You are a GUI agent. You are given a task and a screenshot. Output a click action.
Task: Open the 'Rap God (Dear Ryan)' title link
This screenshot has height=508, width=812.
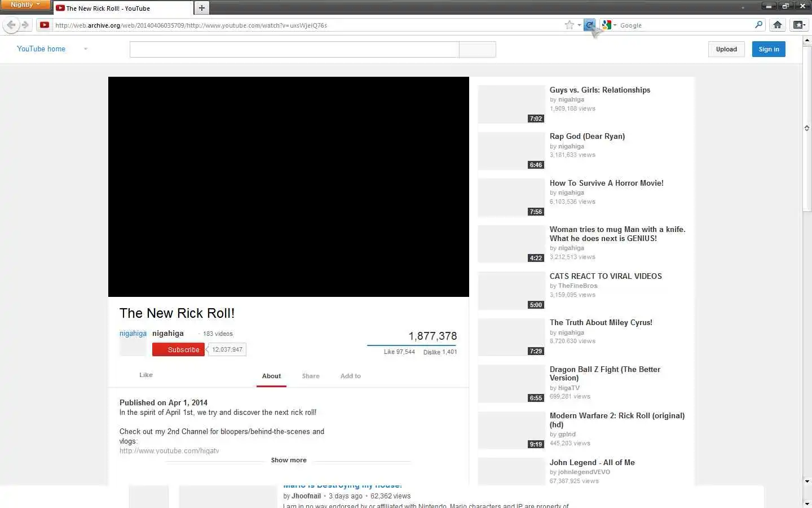coord(587,136)
